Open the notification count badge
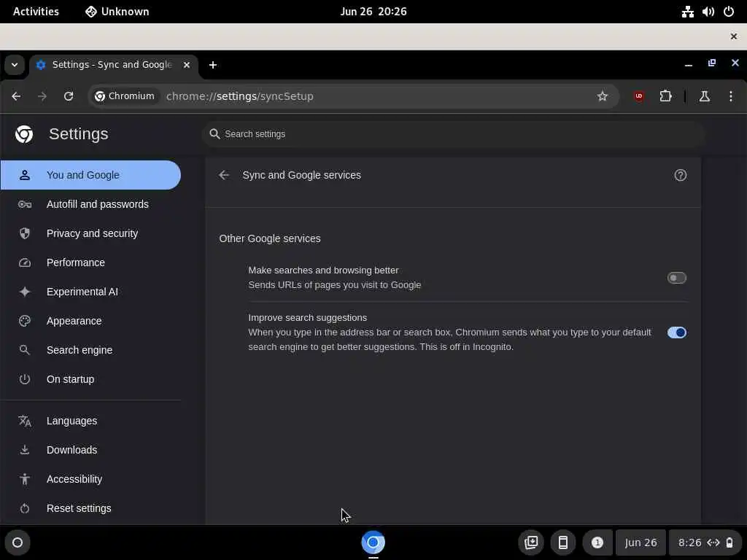Screen dimensions: 747x560 pyautogui.click(x=597, y=542)
